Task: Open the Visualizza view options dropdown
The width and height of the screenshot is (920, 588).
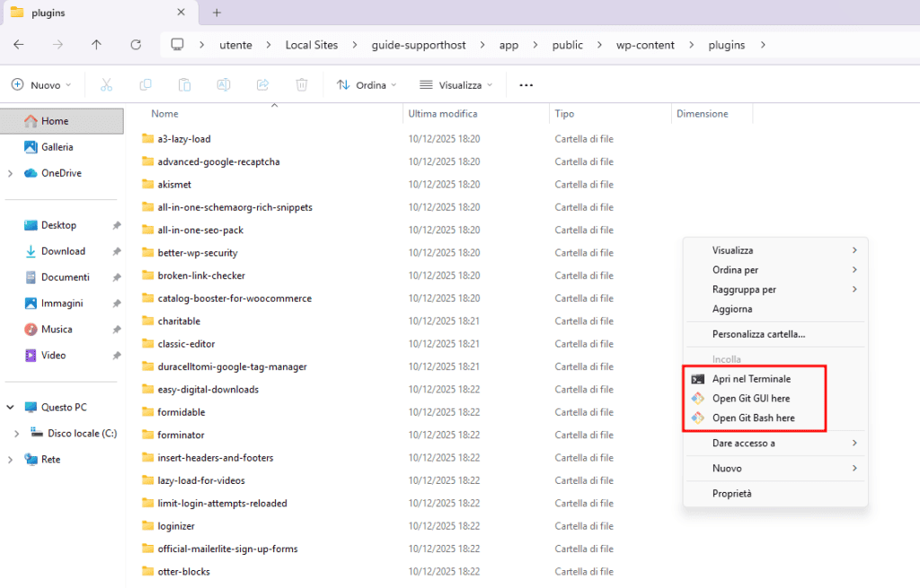Action: coord(456,84)
